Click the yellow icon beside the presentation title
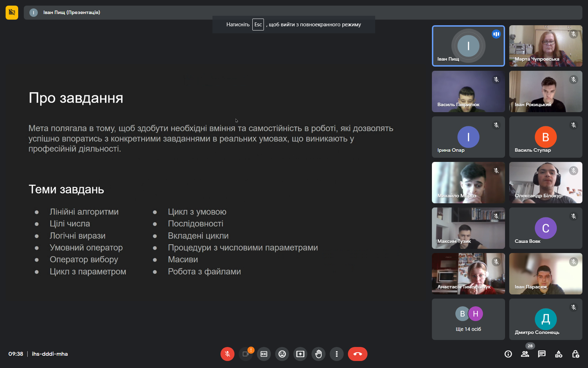Image resolution: width=588 pixels, height=368 pixels. (x=12, y=13)
